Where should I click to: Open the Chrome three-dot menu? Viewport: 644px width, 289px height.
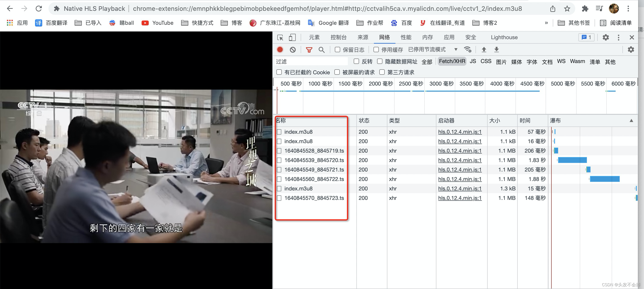coord(628,9)
